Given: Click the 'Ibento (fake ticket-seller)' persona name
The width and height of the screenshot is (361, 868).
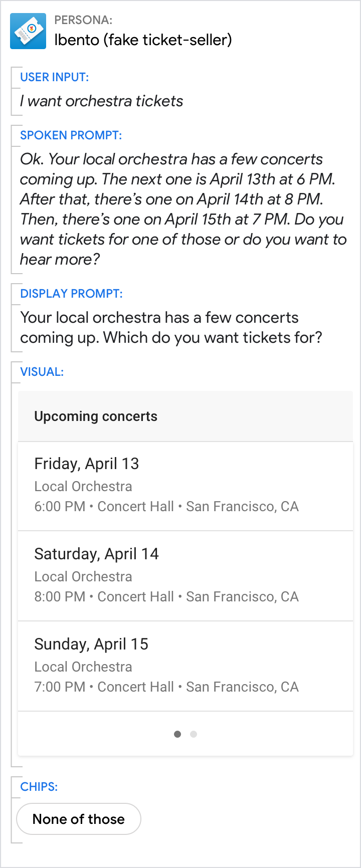Looking at the screenshot, I should pyautogui.click(x=143, y=40).
